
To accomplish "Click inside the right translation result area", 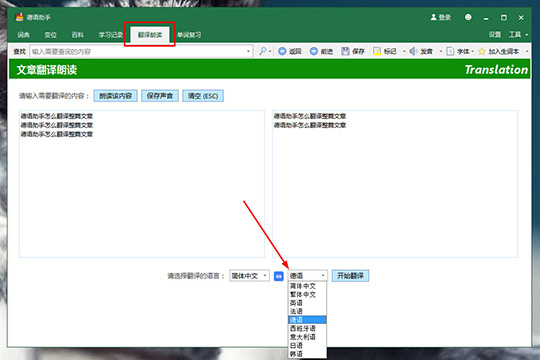I will pyautogui.click(x=395, y=184).
